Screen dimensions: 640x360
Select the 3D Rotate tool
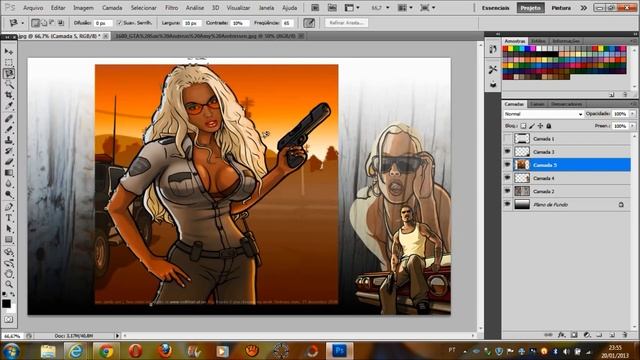[x=9, y=252]
